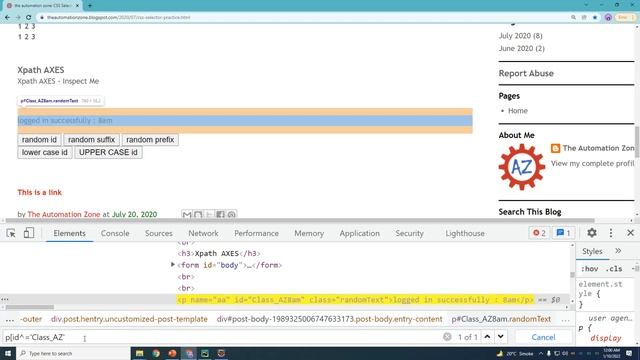Click left breadcrumb overflow ellipsis
This screenshot has height=360, width=640.
pyautogui.click(x=9, y=319)
